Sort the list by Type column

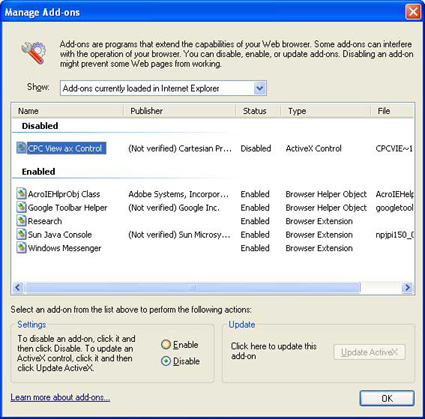[325, 111]
